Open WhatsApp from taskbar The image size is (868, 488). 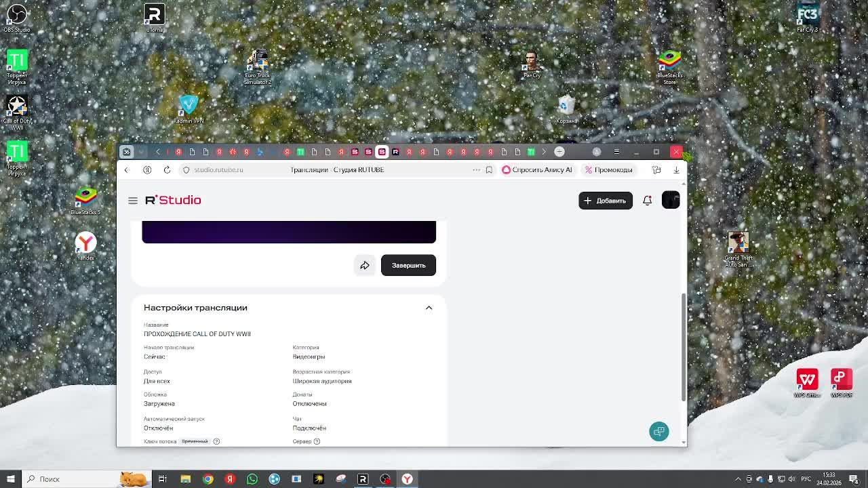pos(252,479)
